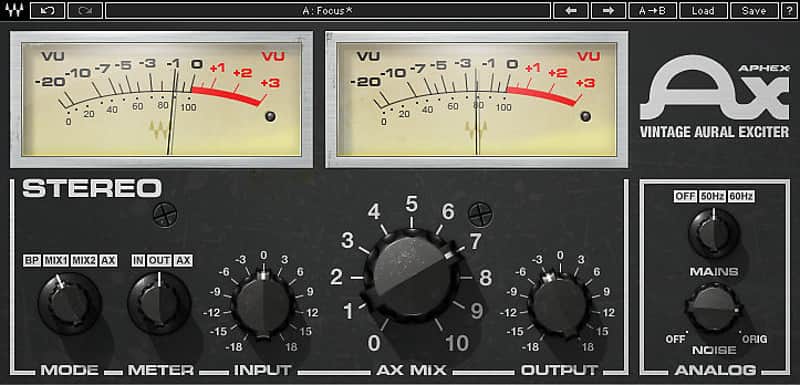Click the '10' mark on AX Mix dial
The height and width of the screenshot is (385, 800).
click(457, 344)
